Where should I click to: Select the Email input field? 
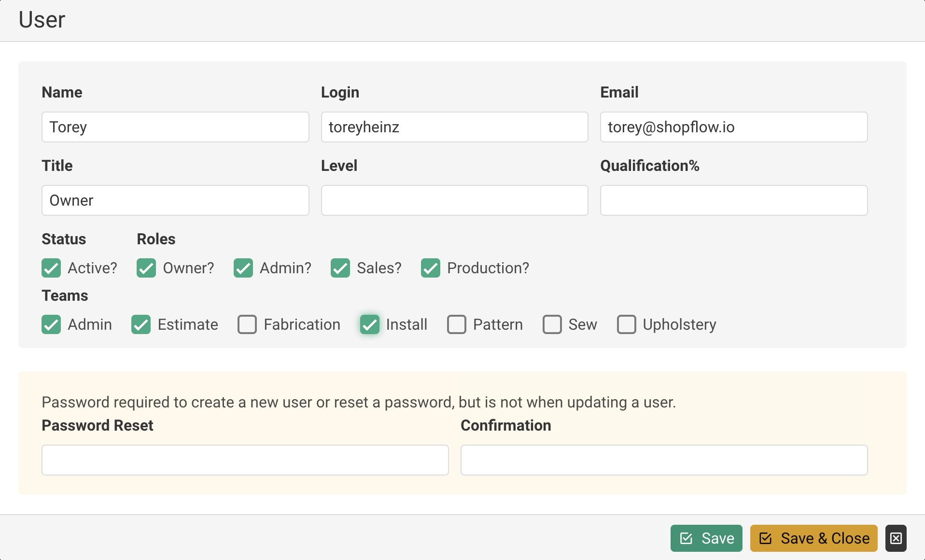coord(733,127)
